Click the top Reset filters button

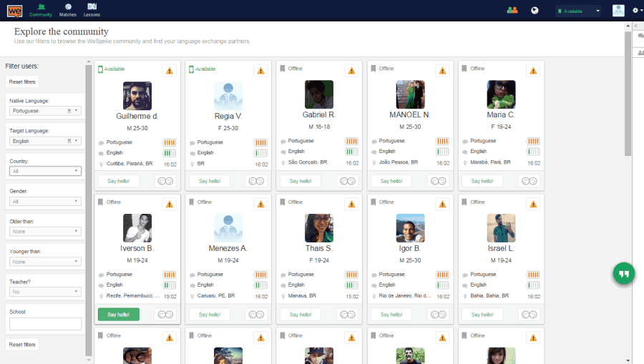point(22,82)
